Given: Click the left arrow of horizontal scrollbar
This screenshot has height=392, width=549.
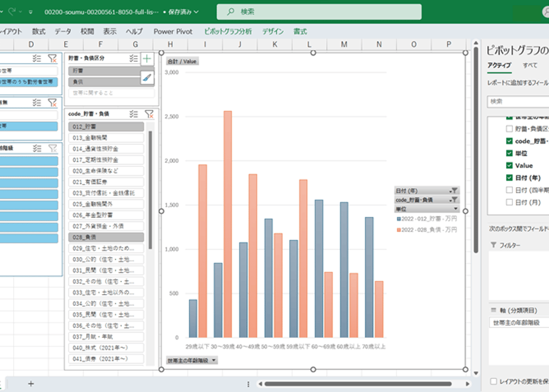Looking at the screenshot, I should pyautogui.click(x=260, y=384).
